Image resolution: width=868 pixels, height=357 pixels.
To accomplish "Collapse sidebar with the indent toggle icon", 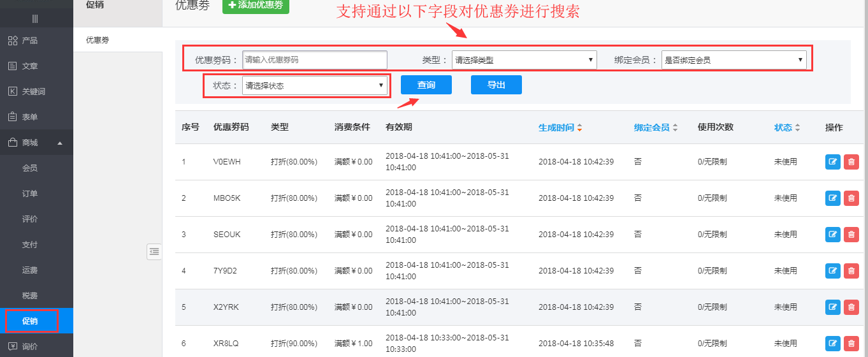I will (154, 252).
